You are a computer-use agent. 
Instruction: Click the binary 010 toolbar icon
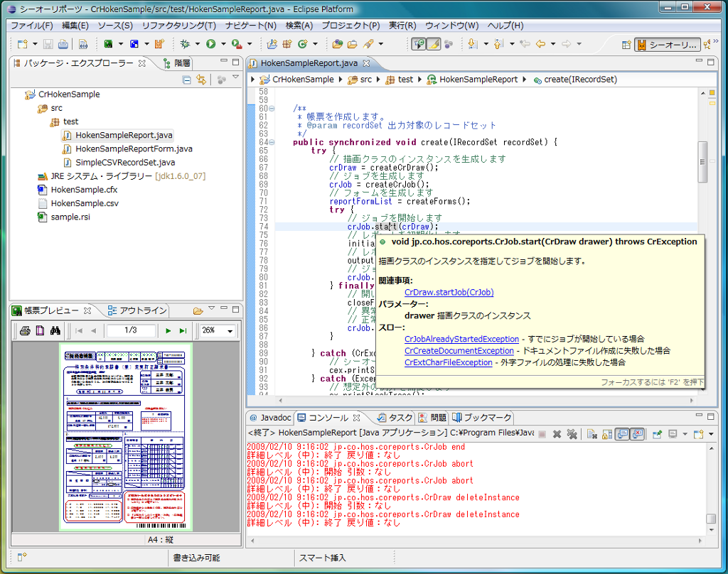pos(83,44)
